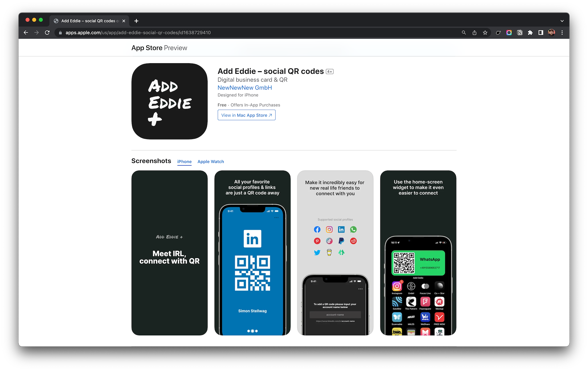This screenshot has height=371, width=588.
Task: Toggle the browser side panel icon
Action: tap(541, 33)
